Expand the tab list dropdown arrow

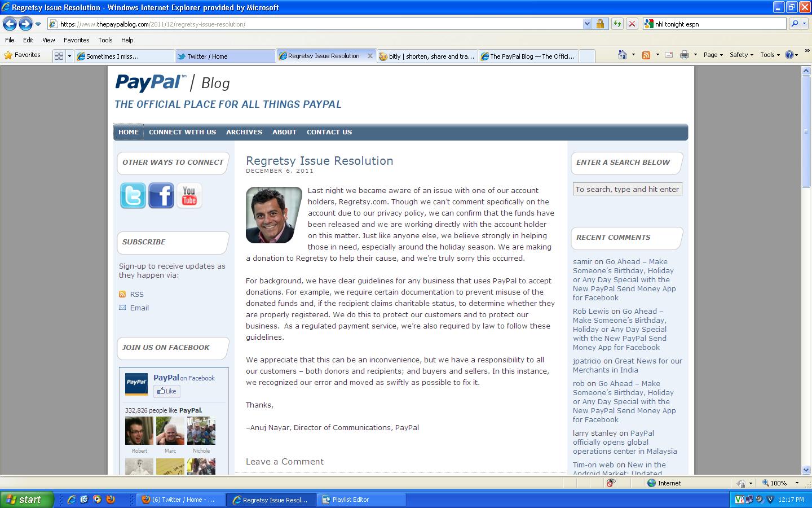click(x=69, y=56)
